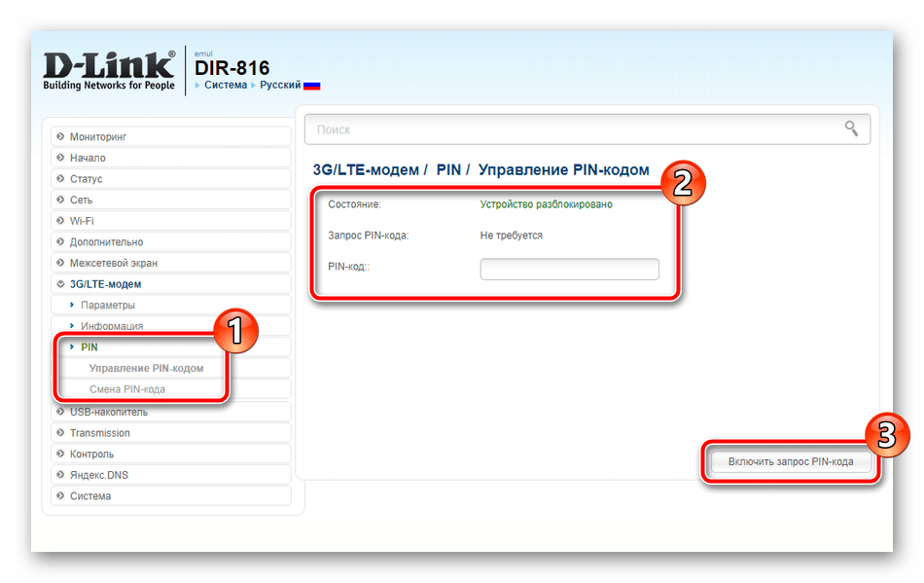Click the Запрос PIN-кода label

[x=368, y=236]
